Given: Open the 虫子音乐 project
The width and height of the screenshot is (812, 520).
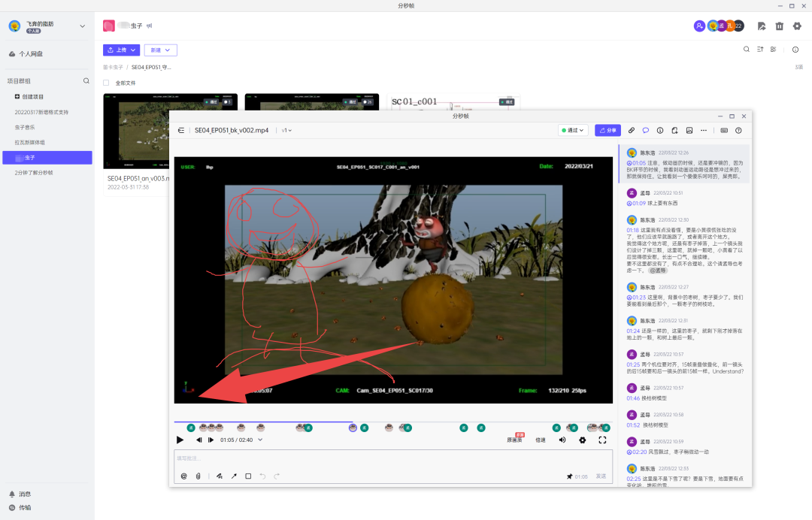Looking at the screenshot, I should pyautogui.click(x=25, y=127).
